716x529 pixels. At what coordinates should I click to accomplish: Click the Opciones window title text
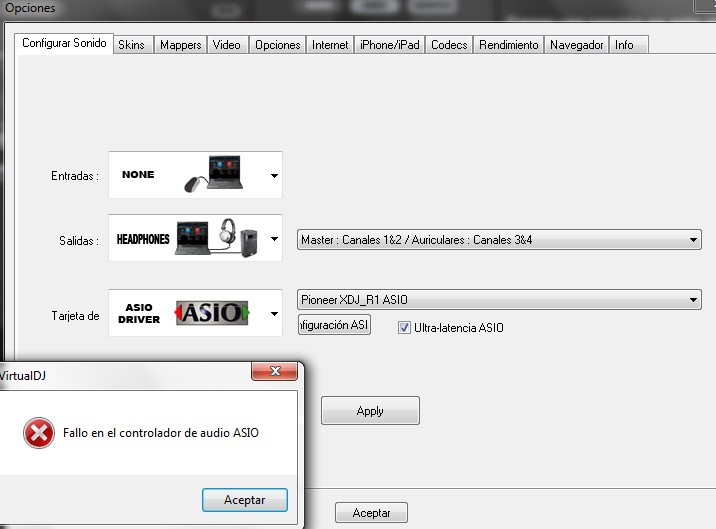[30, 8]
